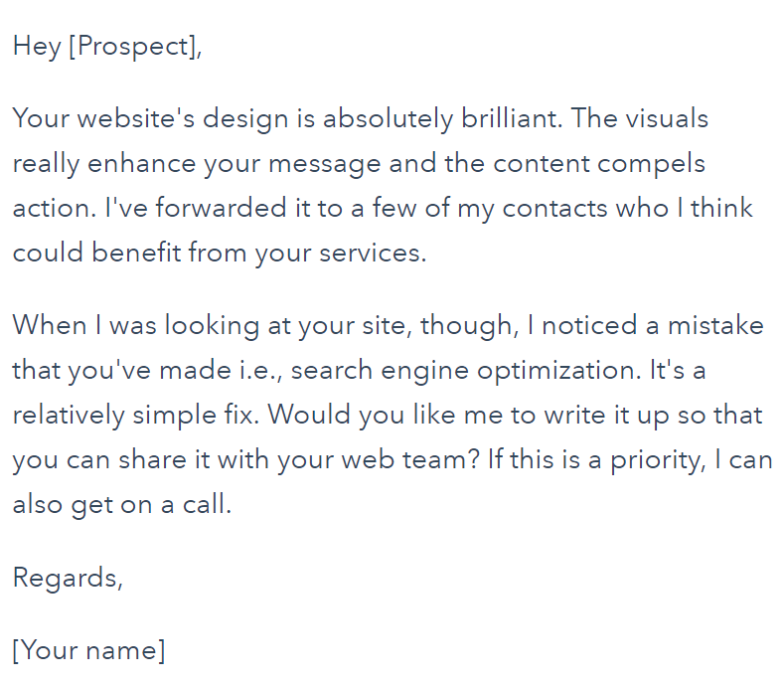Screen dimensions: 784x685
Task: Click the 'Regards,' closing line
Action: [x=68, y=579]
